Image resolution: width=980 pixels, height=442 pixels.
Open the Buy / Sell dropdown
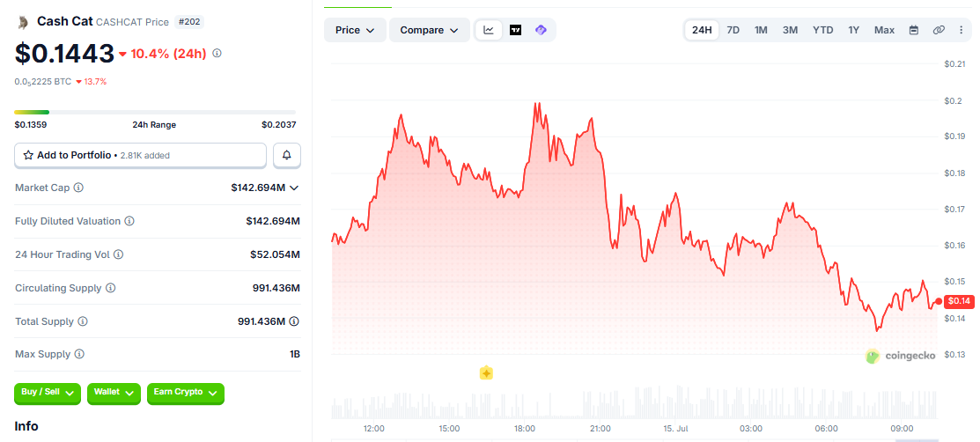click(48, 394)
